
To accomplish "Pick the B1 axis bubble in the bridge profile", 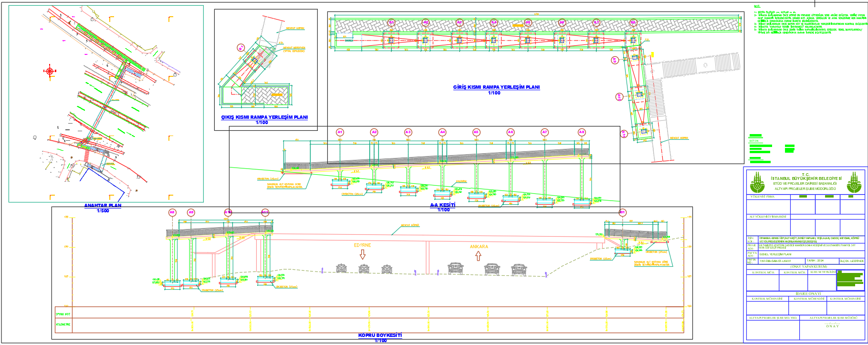I will tap(622, 212).
